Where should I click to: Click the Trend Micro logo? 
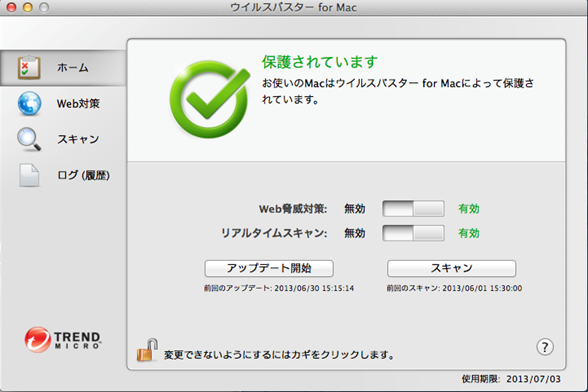(x=63, y=339)
